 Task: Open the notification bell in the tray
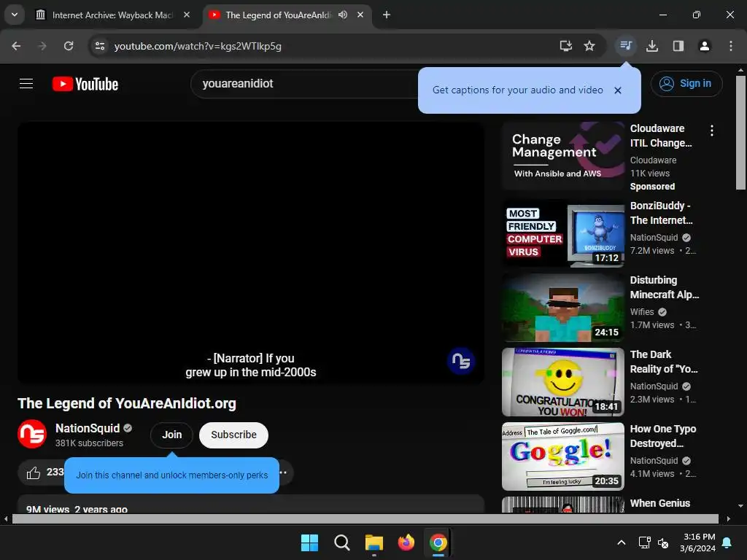pos(727,542)
